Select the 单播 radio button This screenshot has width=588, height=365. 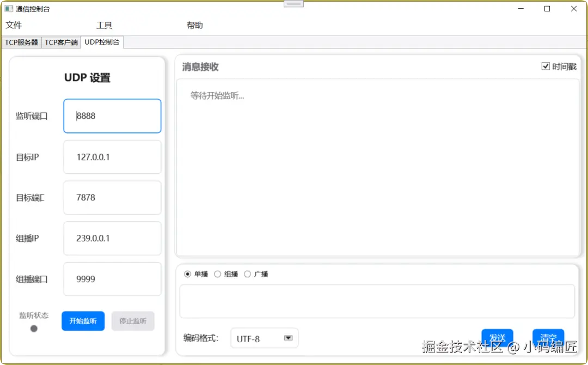187,274
